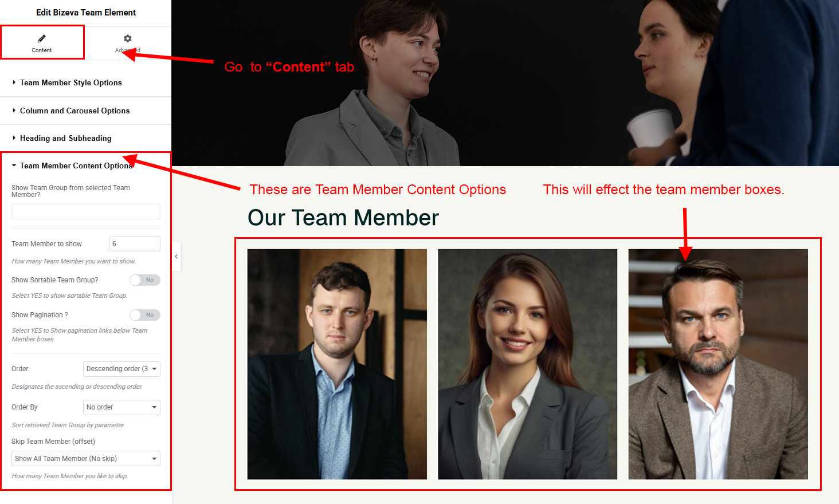Click the gear icon of Advanced tab
Image resolution: width=839 pixels, height=504 pixels.
[x=128, y=38]
